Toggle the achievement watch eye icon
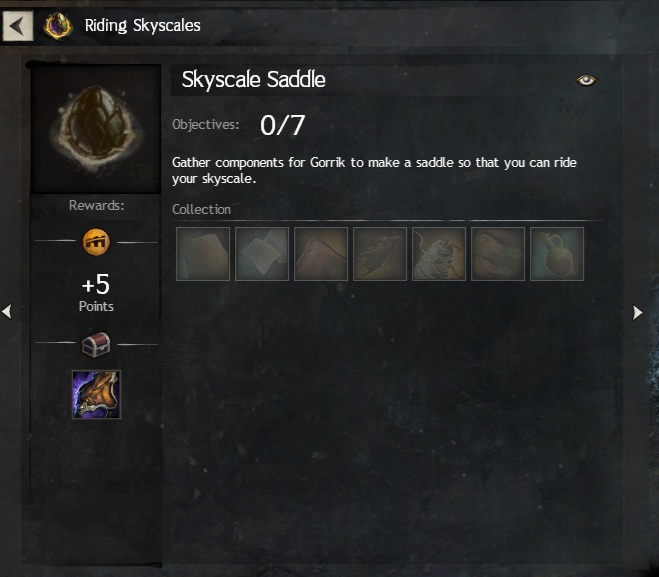Viewport: 659px width, 577px height. point(586,80)
